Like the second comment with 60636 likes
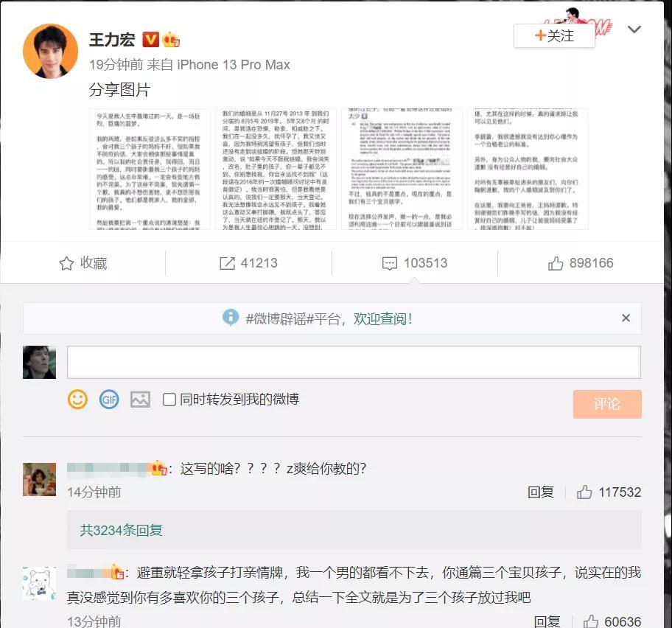This screenshot has height=628, width=672. (612, 621)
